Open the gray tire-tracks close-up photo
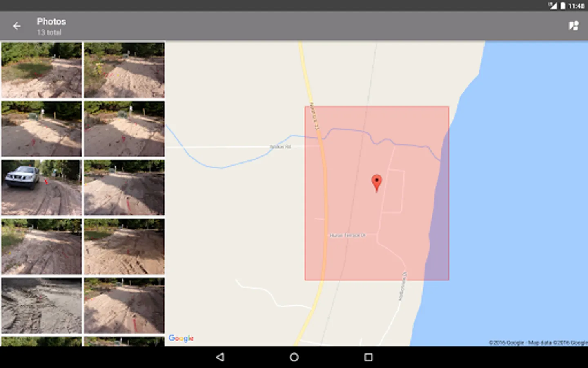 [42, 305]
